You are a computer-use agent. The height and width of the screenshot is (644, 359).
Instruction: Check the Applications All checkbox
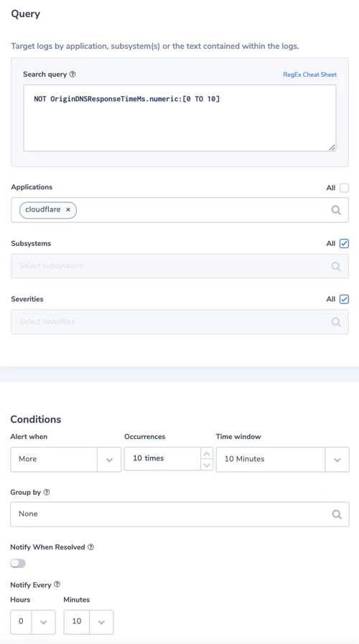[344, 188]
